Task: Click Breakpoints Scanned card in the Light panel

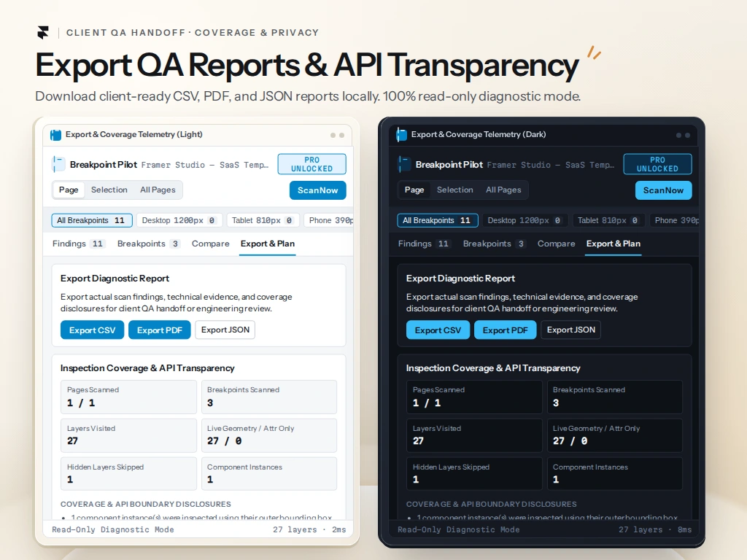Action: 269,397
